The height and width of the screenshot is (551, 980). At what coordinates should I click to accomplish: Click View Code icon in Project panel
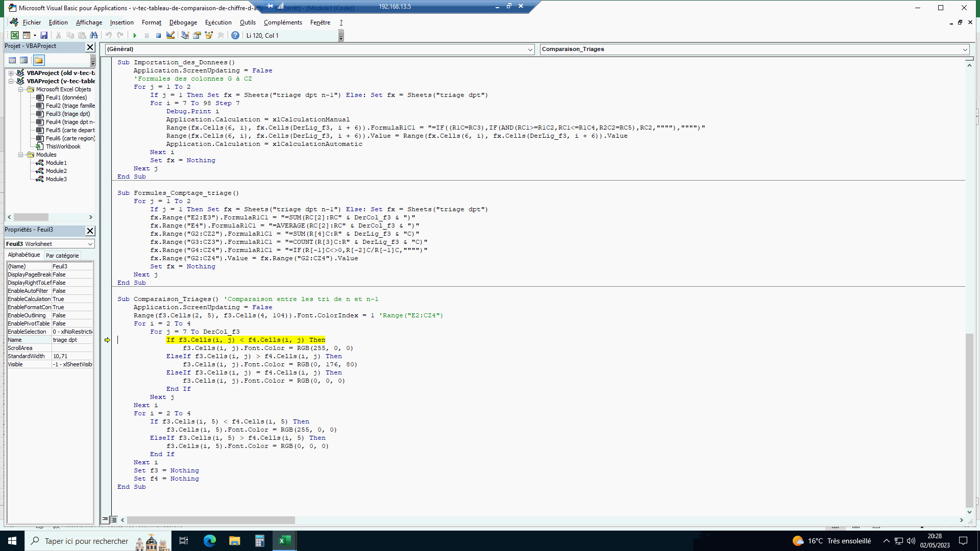pyautogui.click(x=12, y=60)
